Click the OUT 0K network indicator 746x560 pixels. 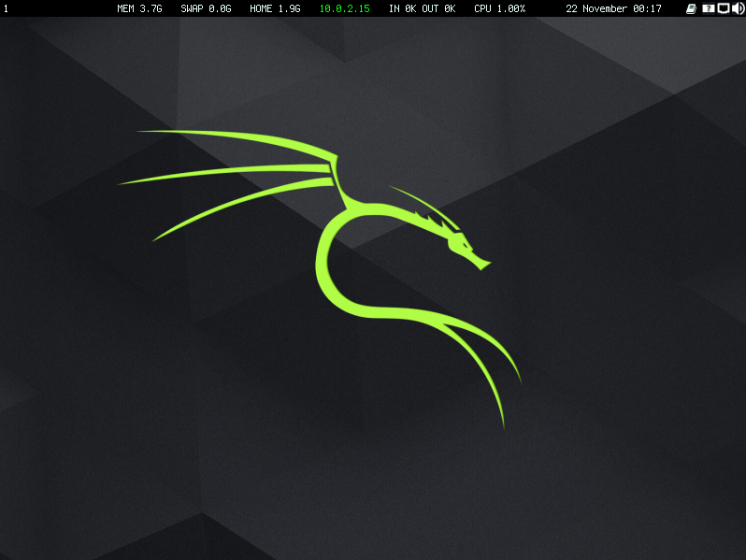coord(438,8)
